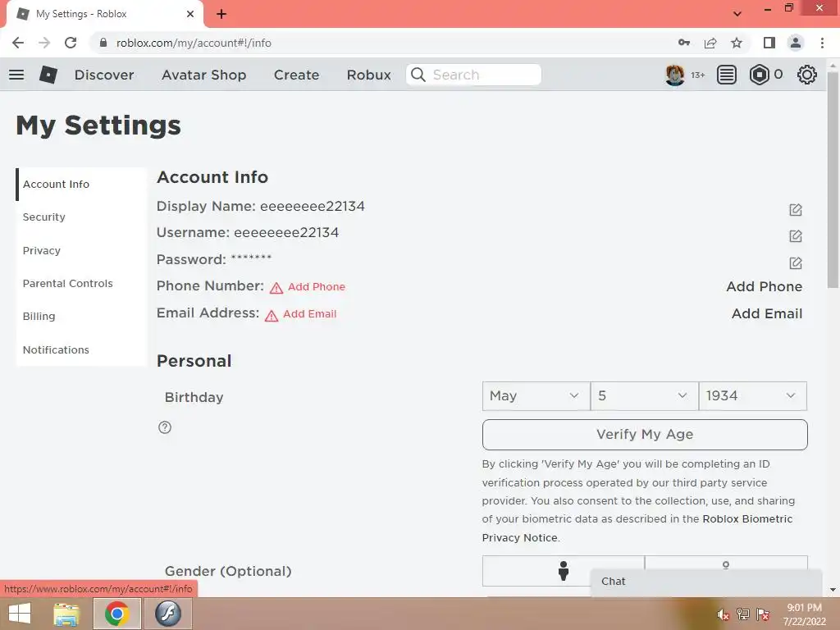The image size is (840, 630).
Task: Click the network tray icon
Action: pos(743,614)
